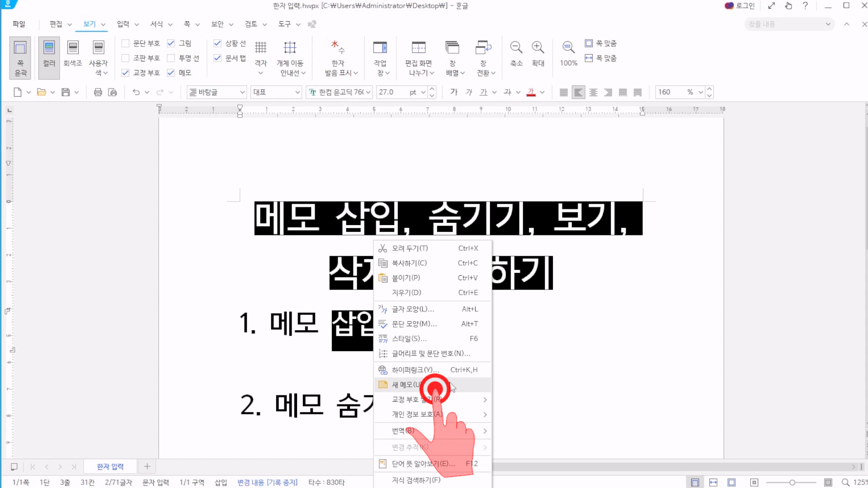Select grayscale (회색조) view mode icon
The width and height of the screenshot is (868, 488).
(x=73, y=47)
